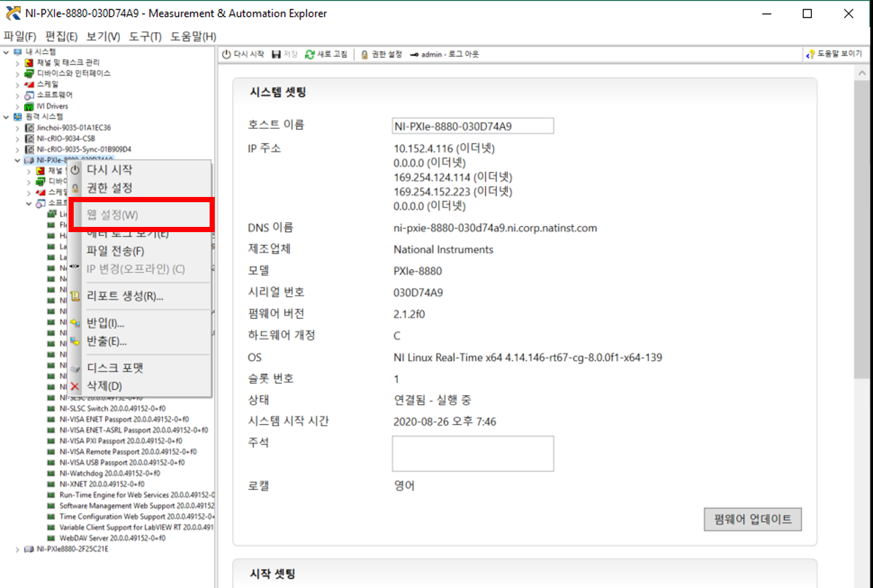Open the 채널 및 태스크 관리 icon in the tree
Screen dimensions: 873x588
(28, 62)
